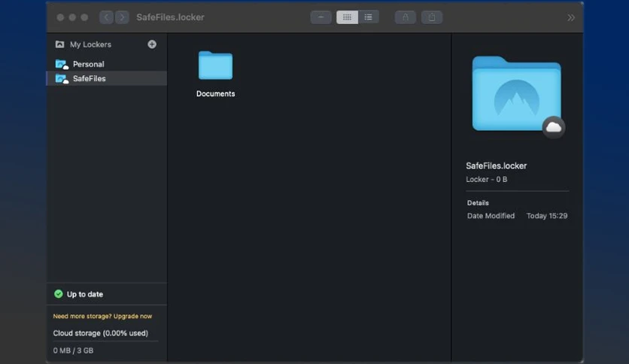Add a new locker with plus icon
The width and height of the screenshot is (629, 364).
coord(152,44)
